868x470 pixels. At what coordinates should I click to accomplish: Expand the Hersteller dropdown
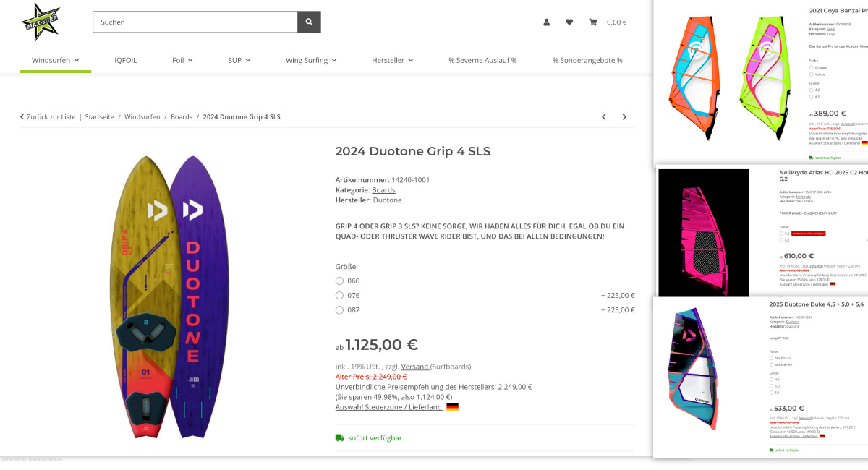[393, 61]
